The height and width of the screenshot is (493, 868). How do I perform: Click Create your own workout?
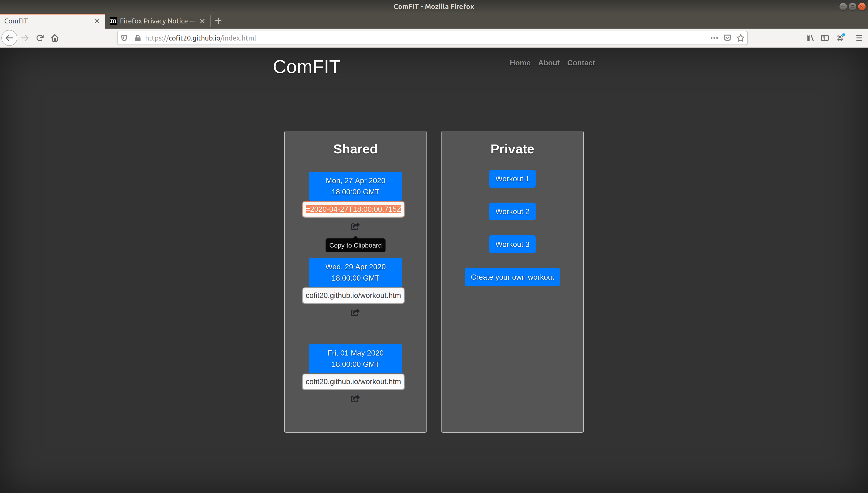(x=512, y=277)
